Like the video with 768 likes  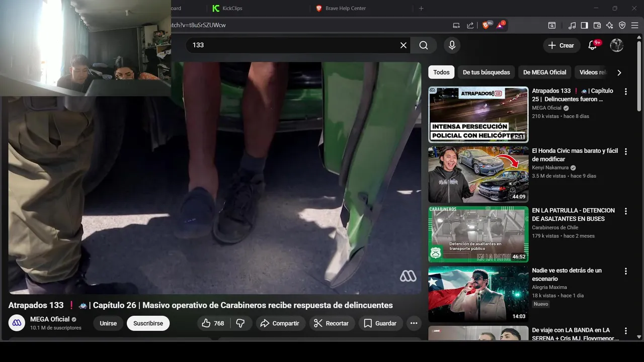coord(213,323)
